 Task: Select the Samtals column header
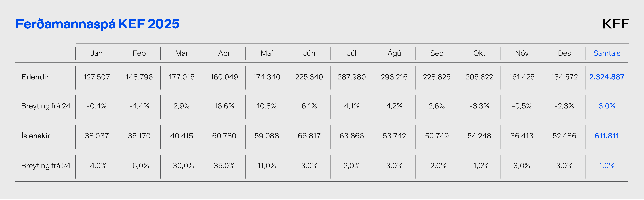[606, 53]
